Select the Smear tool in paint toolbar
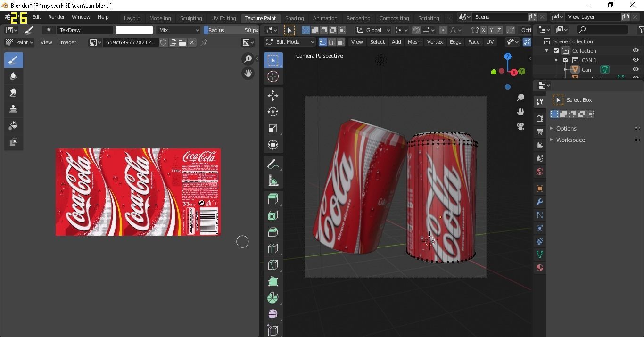Image resolution: width=644 pixels, height=337 pixels. point(13,92)
